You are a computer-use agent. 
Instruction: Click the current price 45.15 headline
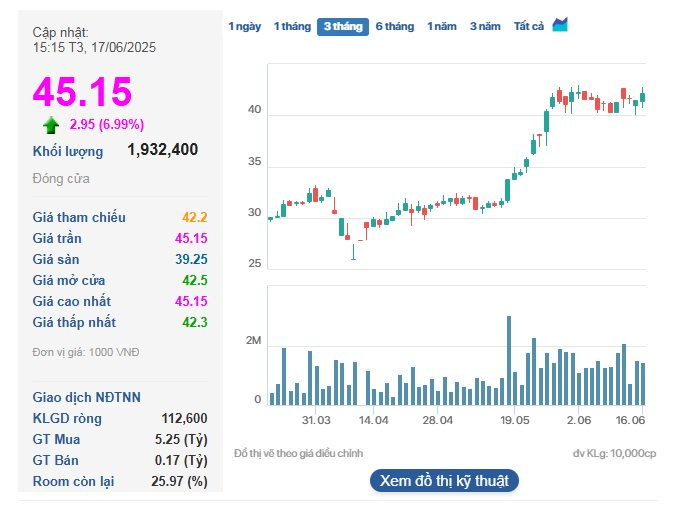(82, 92)
